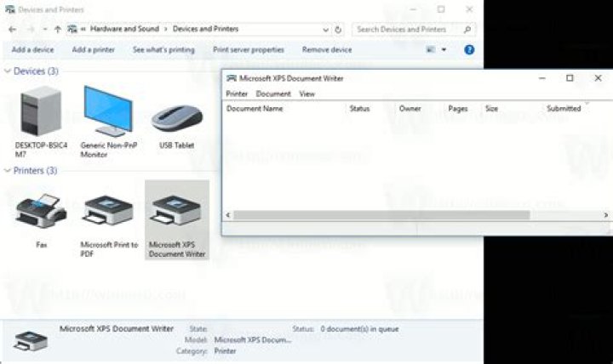Select the Microsoft Print to PDF printer

pyautogui.click(x=108, y=213)
